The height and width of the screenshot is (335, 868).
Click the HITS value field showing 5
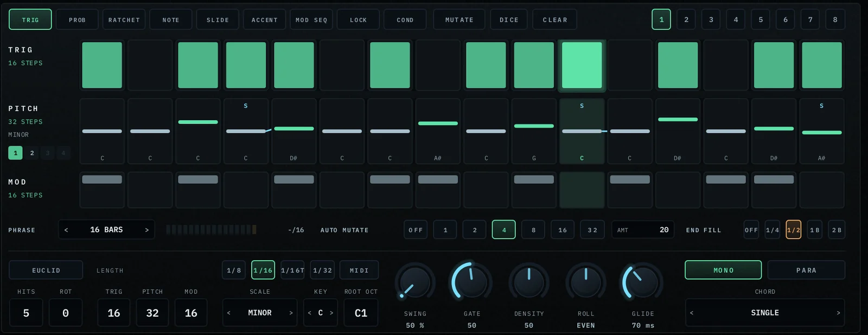click(x=26, y=313)
